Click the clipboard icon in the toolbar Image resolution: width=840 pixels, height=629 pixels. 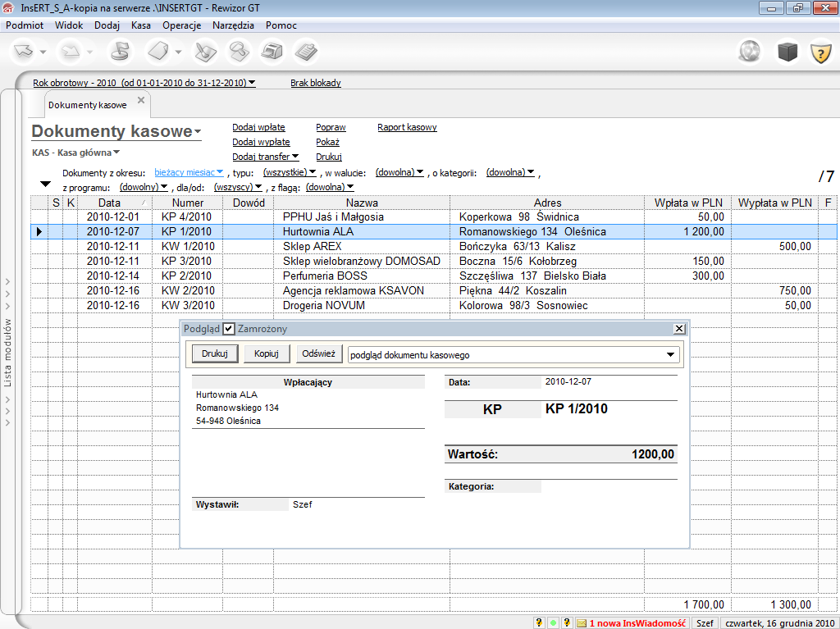click(x=306, y=52)
